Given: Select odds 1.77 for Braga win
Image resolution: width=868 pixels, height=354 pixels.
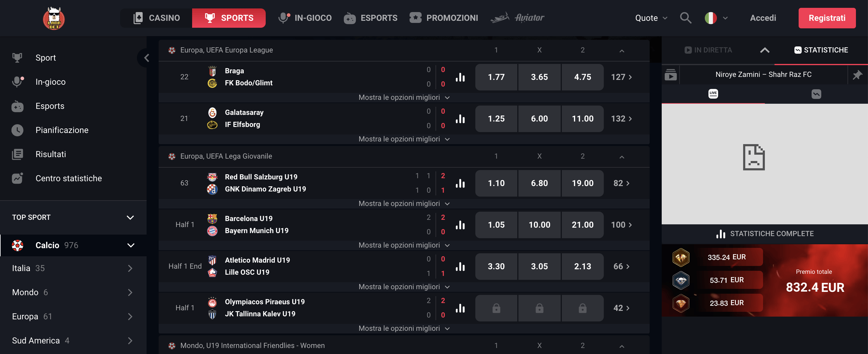Looking at the screenshot, I should (496, 77).
